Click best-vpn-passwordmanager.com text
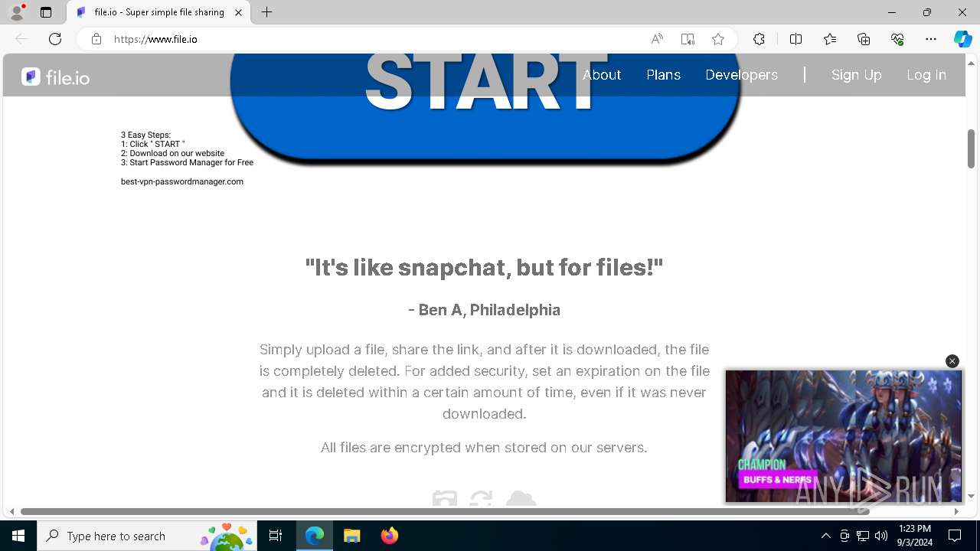Image resolution: width=980 pixels, height=551 pixels. pos(182,181)
